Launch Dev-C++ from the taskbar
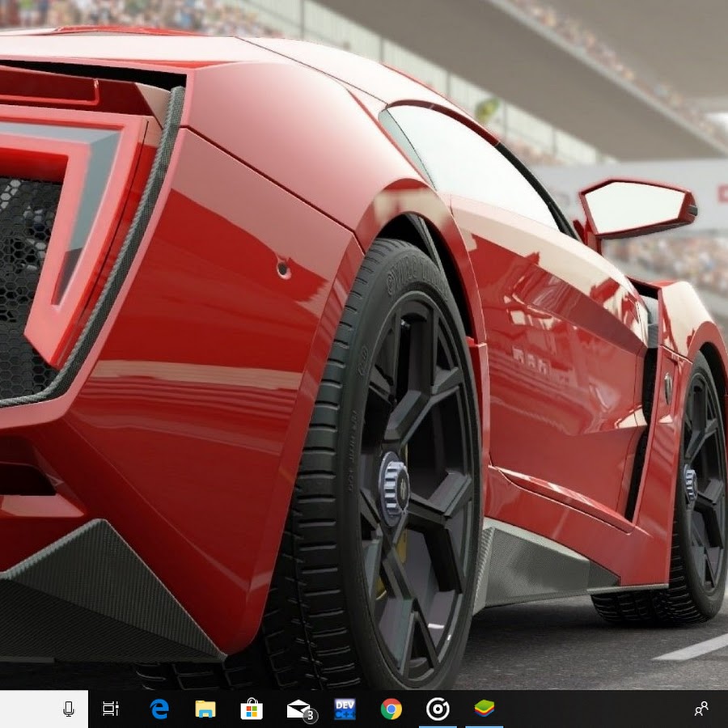Screen dimensions: 728x728 (x=345, y=709)
